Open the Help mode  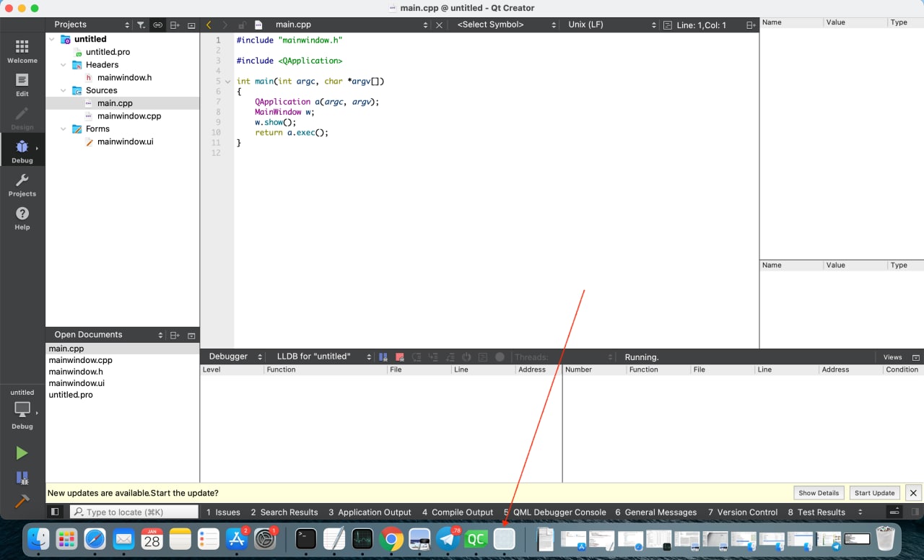[22, 218]
